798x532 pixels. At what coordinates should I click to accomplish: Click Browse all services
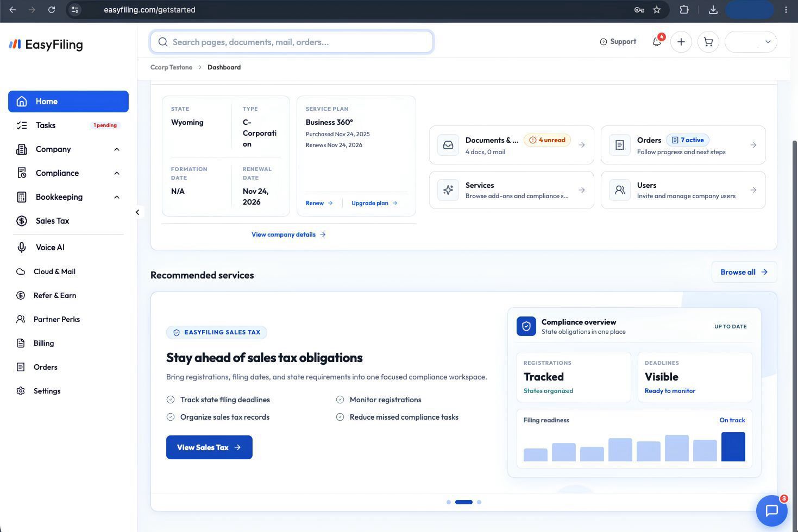click(x=744, y=272)
